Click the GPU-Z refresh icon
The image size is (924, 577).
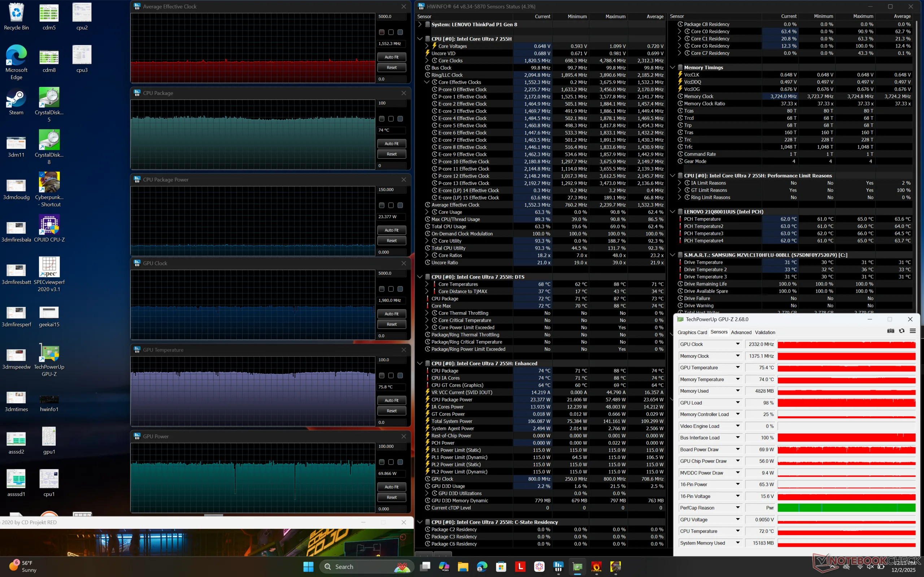902,331
